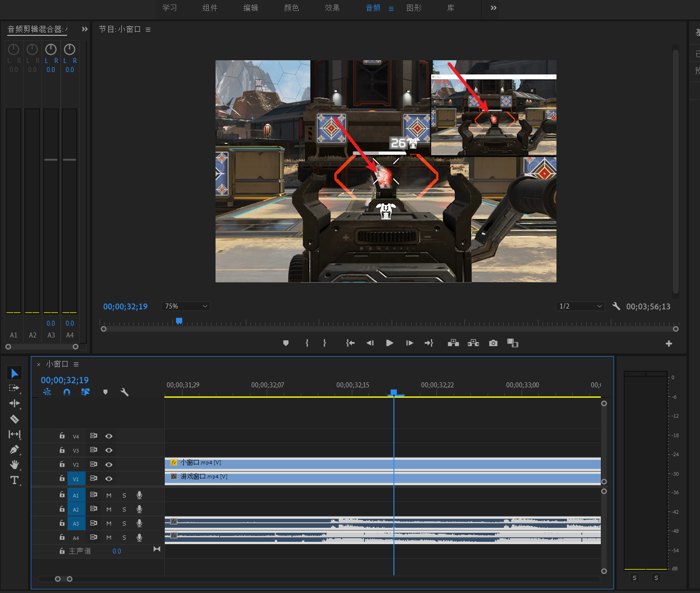
Task: Click Add Marker in program monitor
Action: tap(286, 343)
